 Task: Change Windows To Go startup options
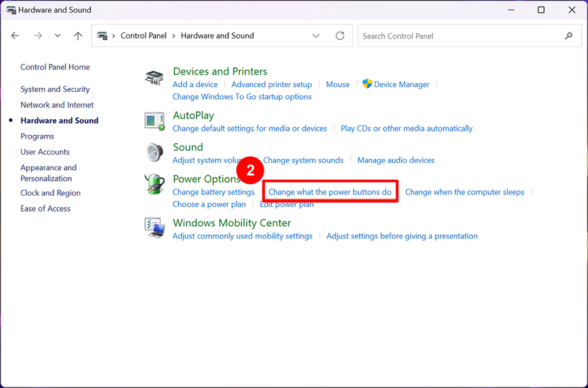(242, 97)
